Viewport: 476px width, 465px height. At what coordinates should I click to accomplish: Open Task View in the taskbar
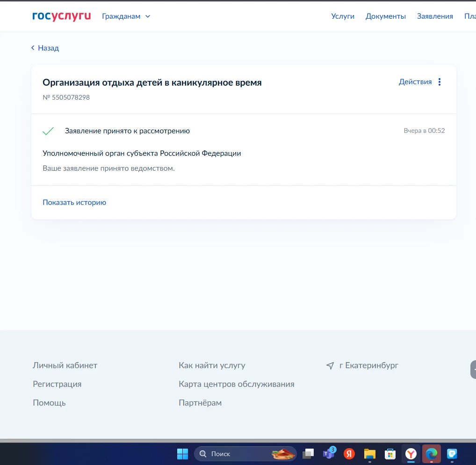[308, 453]
